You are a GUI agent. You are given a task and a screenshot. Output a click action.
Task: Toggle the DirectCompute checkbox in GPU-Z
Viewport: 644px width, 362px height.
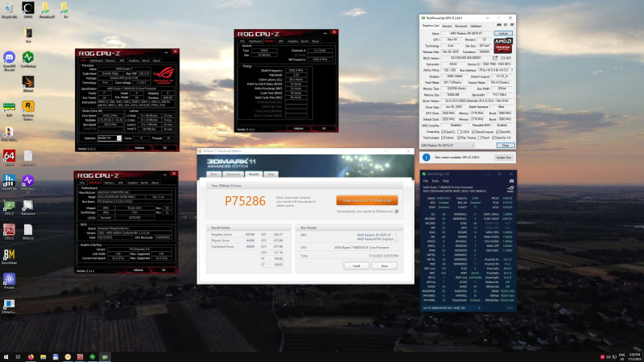click(473, 132)
